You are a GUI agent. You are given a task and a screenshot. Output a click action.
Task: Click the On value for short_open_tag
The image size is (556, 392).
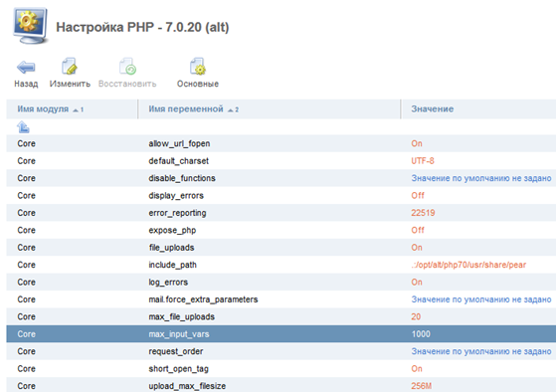(x=417, y=369)
